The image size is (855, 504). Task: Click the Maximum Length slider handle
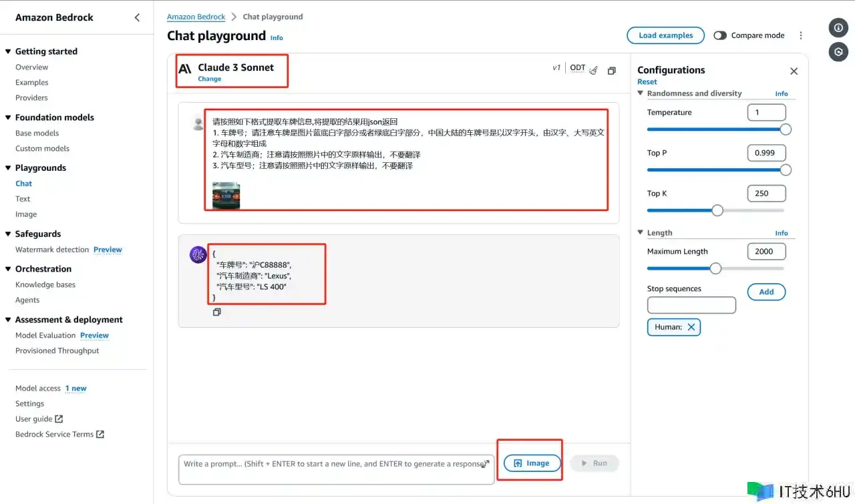[x=715, y=268]
